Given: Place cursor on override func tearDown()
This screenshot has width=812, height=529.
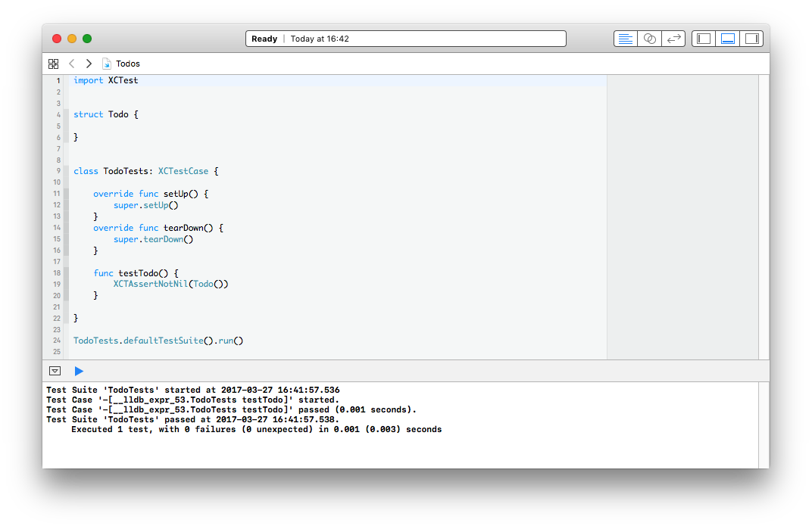Looking at the screenshot, I should (158, 229).
